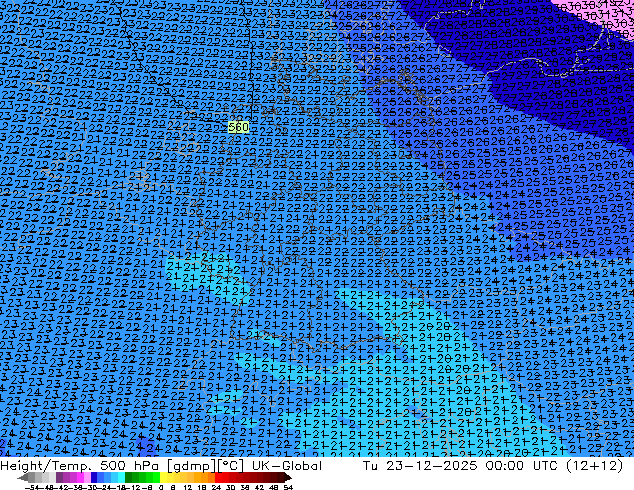This screenshot has height=490, width=634.
Task: Click the dark maroon right legend arrow
Action: point(287,478)
